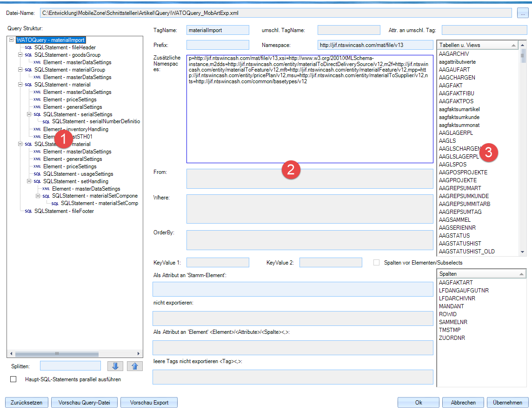Sort the Spalten column header
Screen dimensions: 532x411
click(481, 274)
